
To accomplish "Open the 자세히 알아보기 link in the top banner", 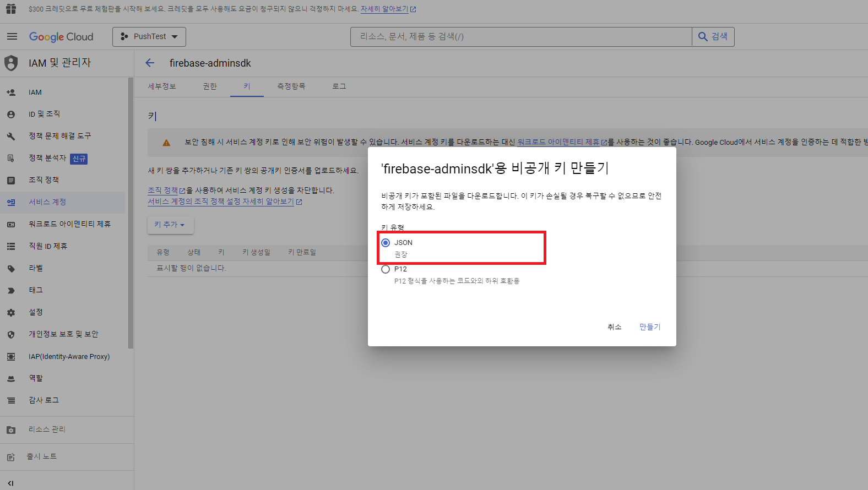I will [x=388, y=9].
